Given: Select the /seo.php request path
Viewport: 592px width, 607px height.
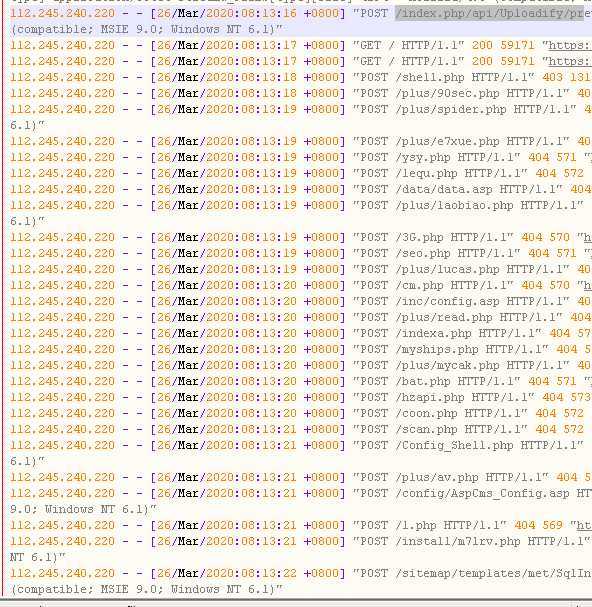Looking at the screenshot, I should [x=423, y=253].
